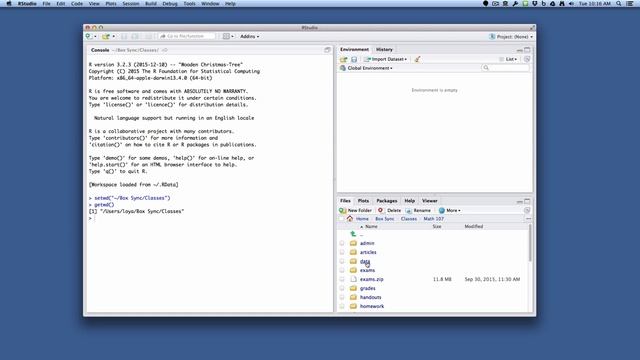The height and width of the screenshot is (360, 640).
Task: Check the articles folder checkbox
Action: pyautogui.click(x=342, y=252)
